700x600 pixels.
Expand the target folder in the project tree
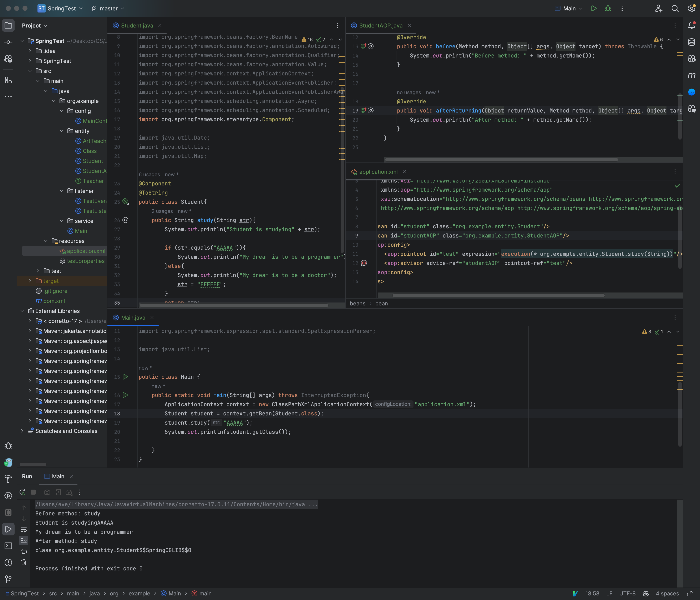[30, 281]
